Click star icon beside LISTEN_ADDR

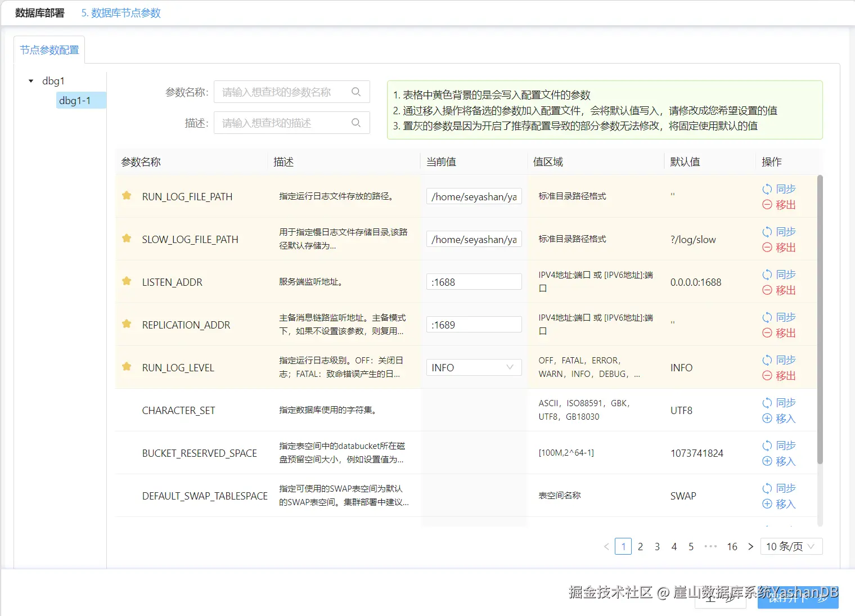[x=127, y=281]
